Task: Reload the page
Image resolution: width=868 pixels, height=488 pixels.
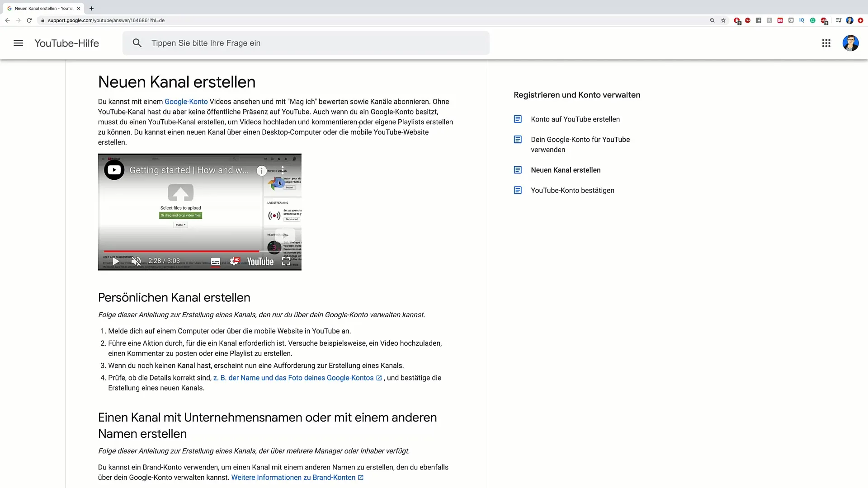Action: click(x=29, y=20)
